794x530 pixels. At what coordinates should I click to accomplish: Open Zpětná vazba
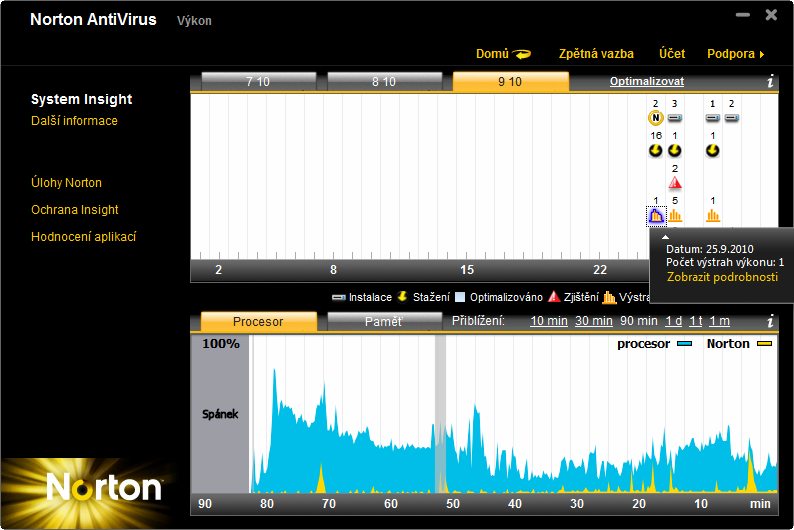click(x=596, y=54)
